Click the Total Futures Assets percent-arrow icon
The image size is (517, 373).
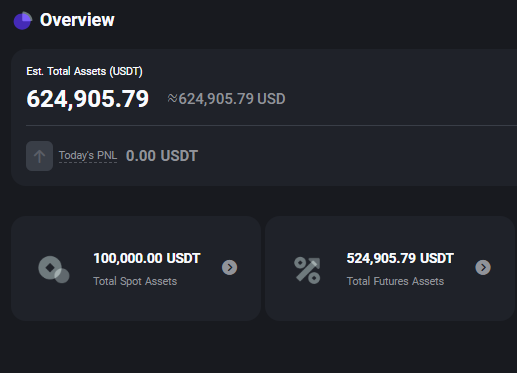click(307, 270)
